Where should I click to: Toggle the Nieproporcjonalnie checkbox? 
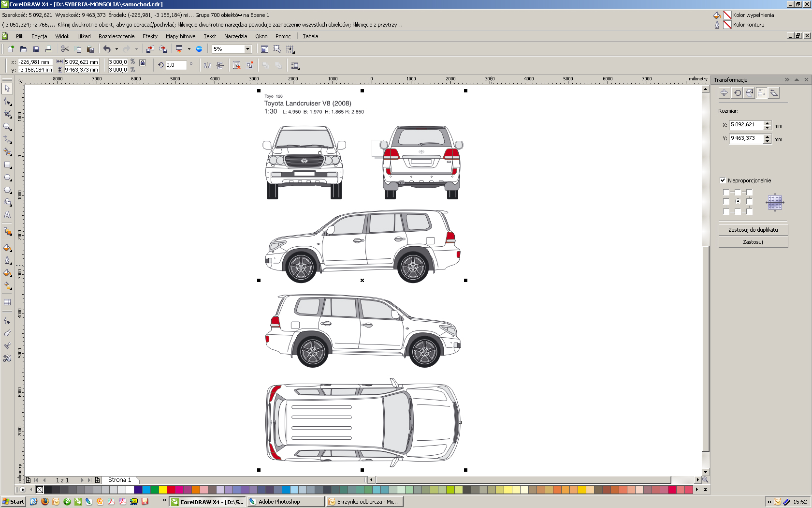(723, 180)
